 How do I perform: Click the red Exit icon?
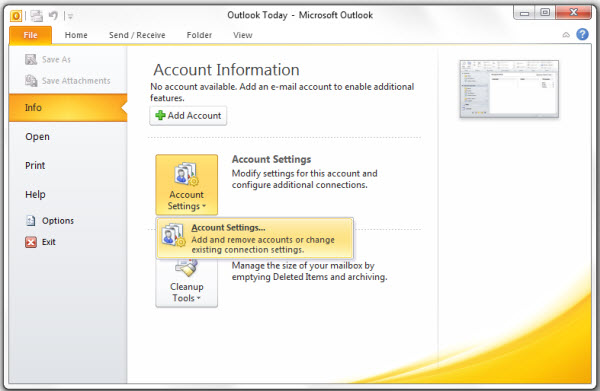click(x=31, y=242)
